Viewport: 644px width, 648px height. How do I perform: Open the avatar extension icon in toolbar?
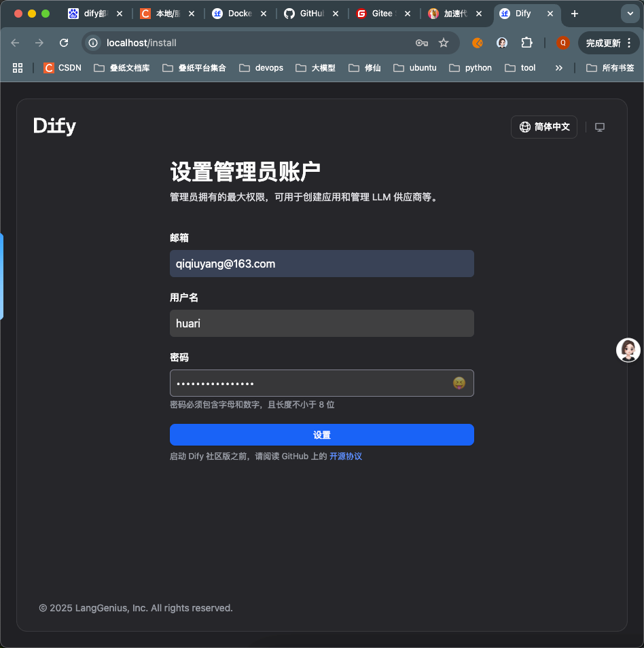coord(502,43)
